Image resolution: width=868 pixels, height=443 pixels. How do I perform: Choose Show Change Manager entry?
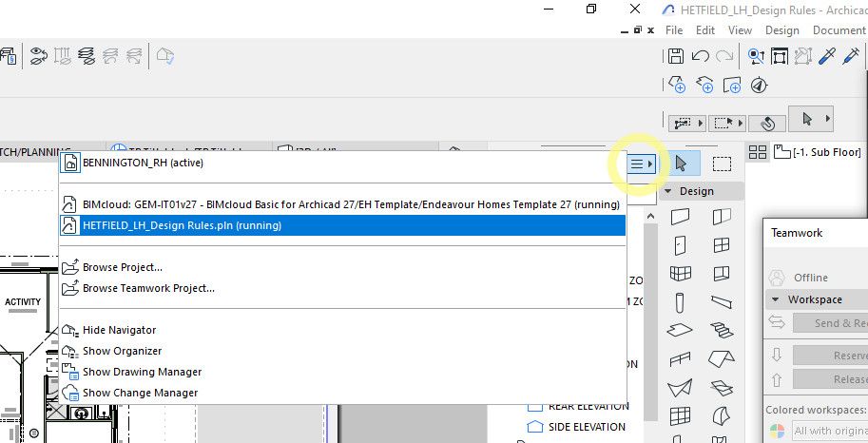point(342,393)
